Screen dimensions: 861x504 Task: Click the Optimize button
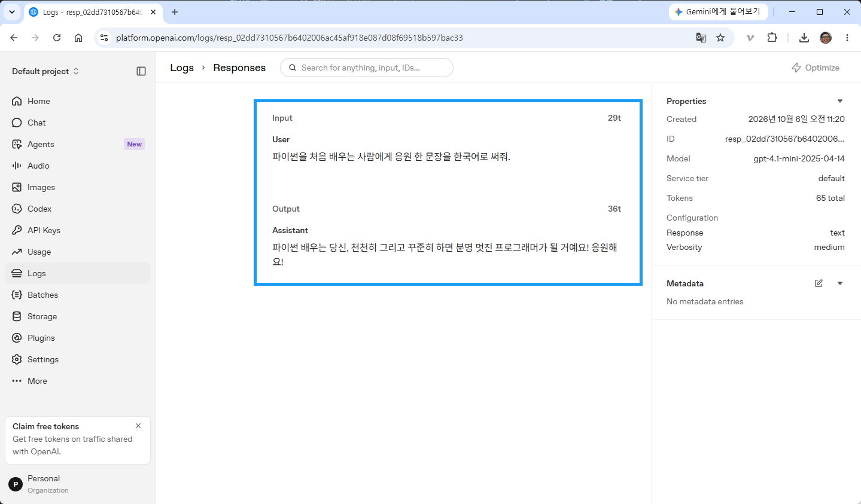(x=816, y=68)
